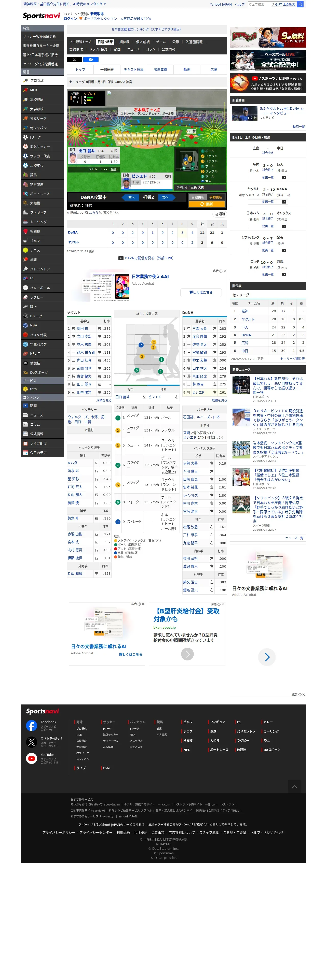Screen dimensions: 327x980
Task: Open the トップ game tab
Action: pos(80,70)
